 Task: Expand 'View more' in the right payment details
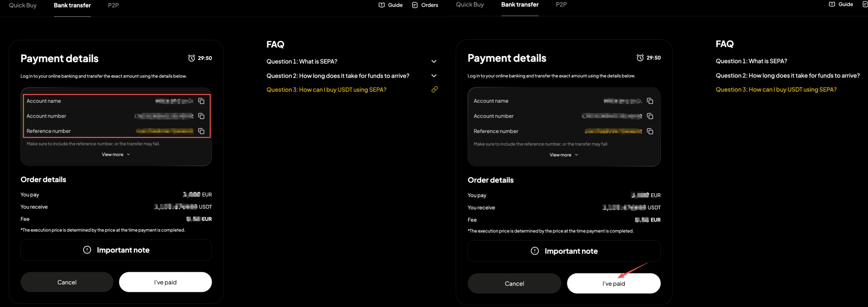tap(564, 155)
